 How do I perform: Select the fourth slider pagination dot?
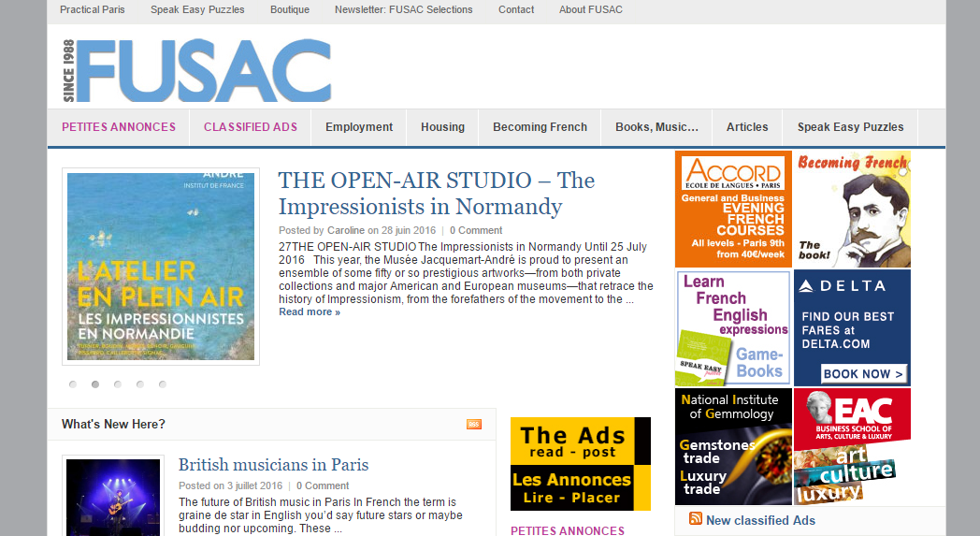(x=140, y=384)
